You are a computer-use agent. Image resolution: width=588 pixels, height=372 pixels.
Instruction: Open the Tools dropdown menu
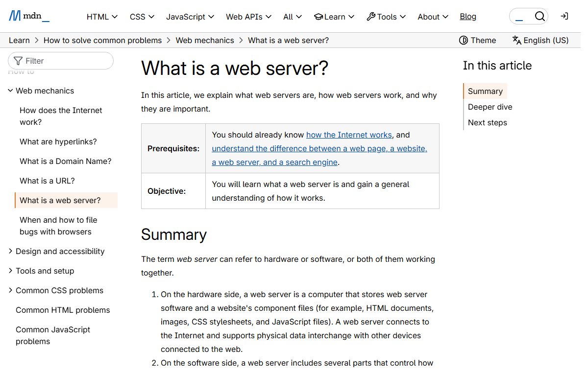386,17
